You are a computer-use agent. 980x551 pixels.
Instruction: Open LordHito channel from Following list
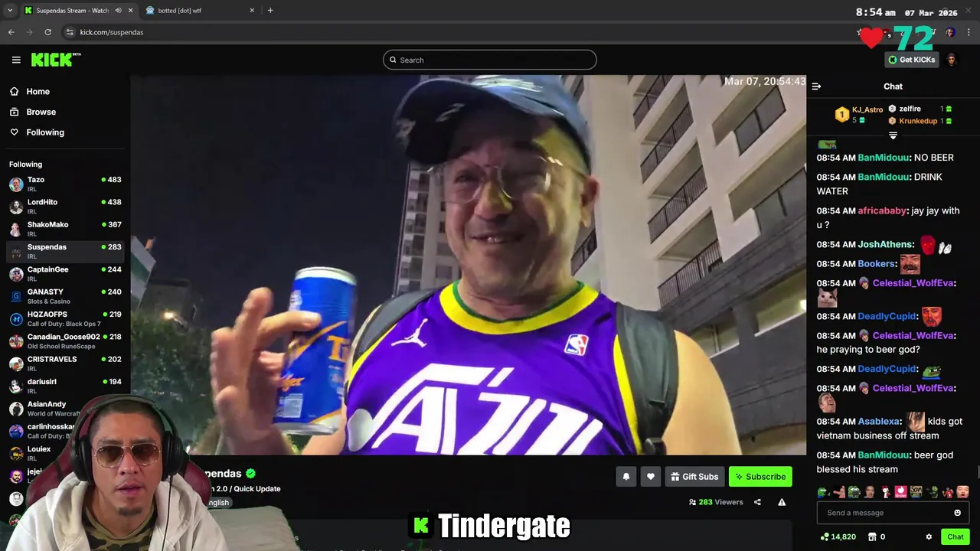point(65,206)
